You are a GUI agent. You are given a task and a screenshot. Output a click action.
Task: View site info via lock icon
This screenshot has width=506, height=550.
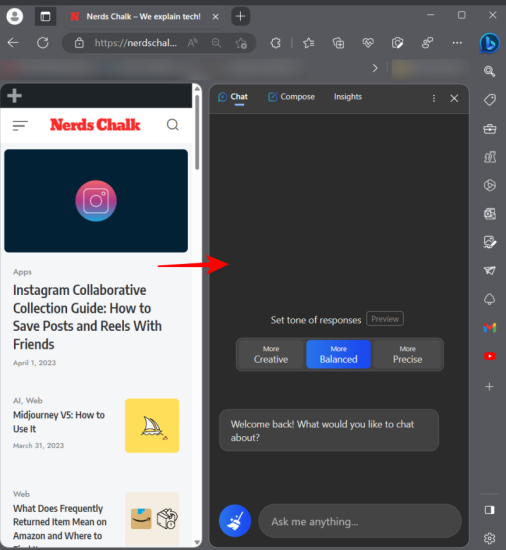[x=79, y=43]
